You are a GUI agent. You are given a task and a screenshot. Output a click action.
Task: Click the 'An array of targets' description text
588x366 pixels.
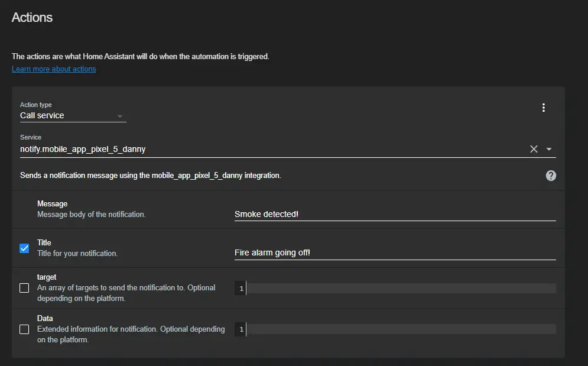click(126, 293)
